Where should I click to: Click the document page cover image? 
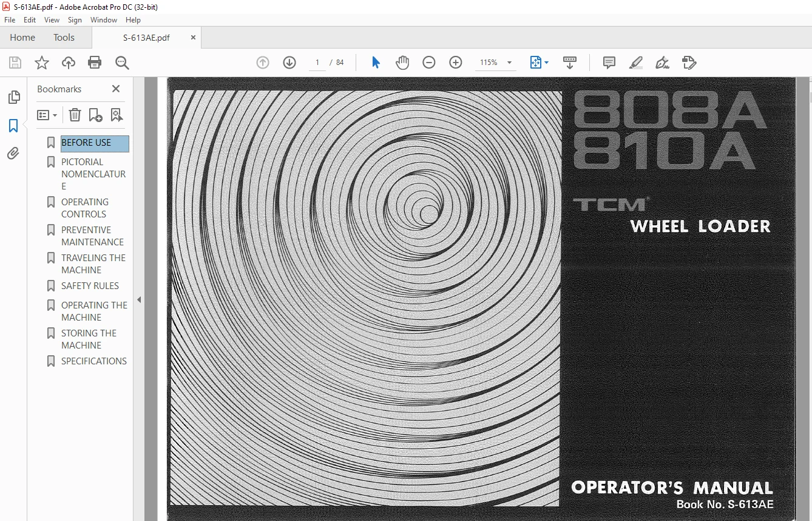click(x=481, y=299)
